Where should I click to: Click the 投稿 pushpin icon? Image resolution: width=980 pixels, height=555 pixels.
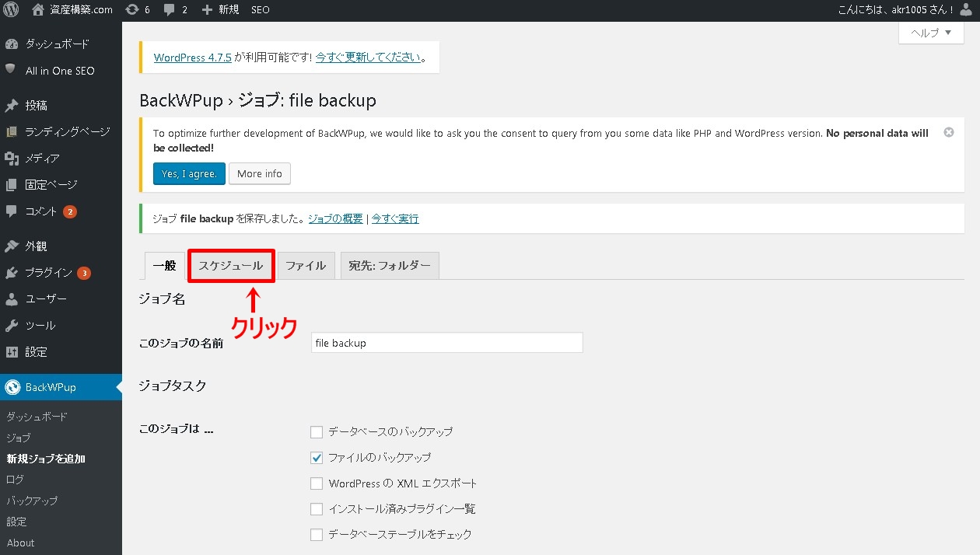pyautogui.click(x=11, y=106)
